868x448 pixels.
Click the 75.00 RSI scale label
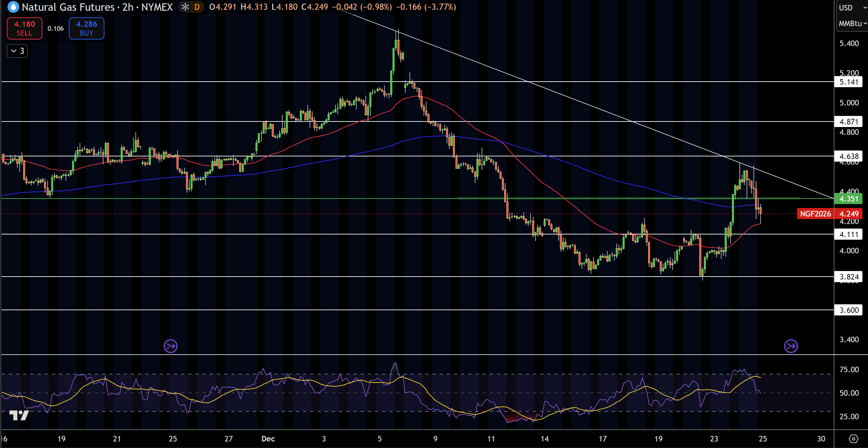point(849,369)
